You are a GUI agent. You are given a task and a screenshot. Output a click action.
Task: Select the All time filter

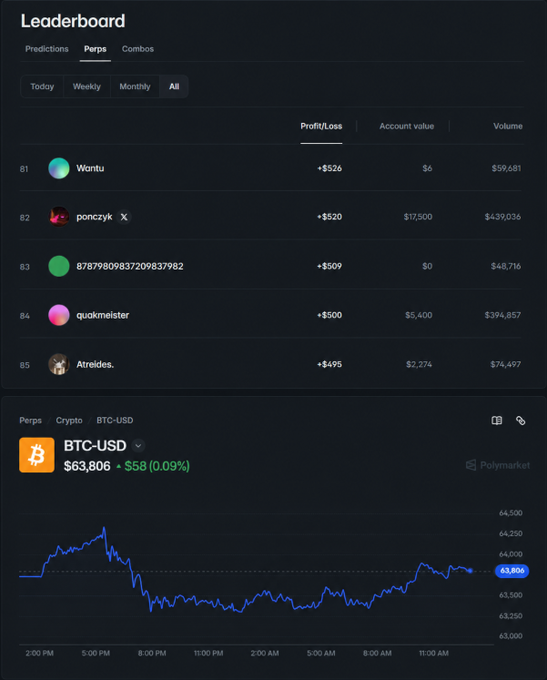coord(174,86)
